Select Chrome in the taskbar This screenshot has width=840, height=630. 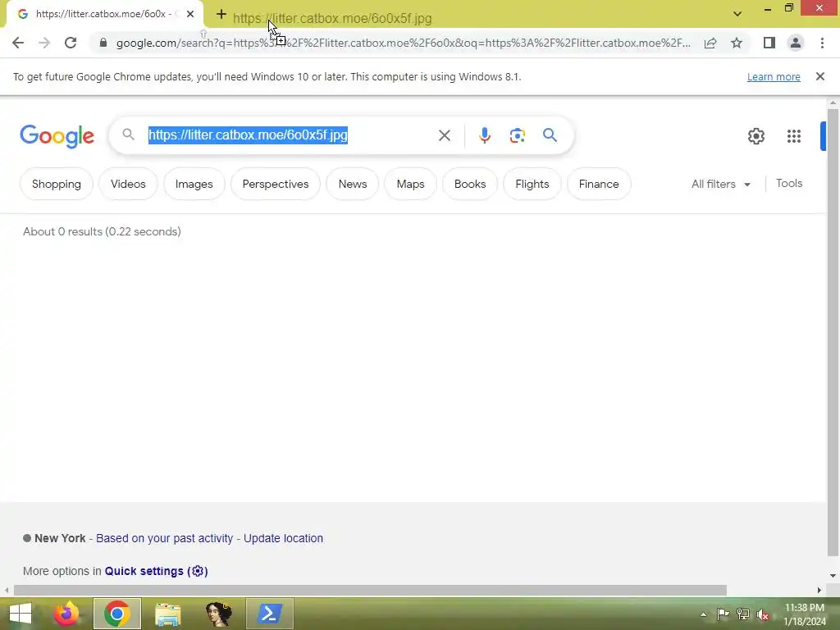coord(116,614)
